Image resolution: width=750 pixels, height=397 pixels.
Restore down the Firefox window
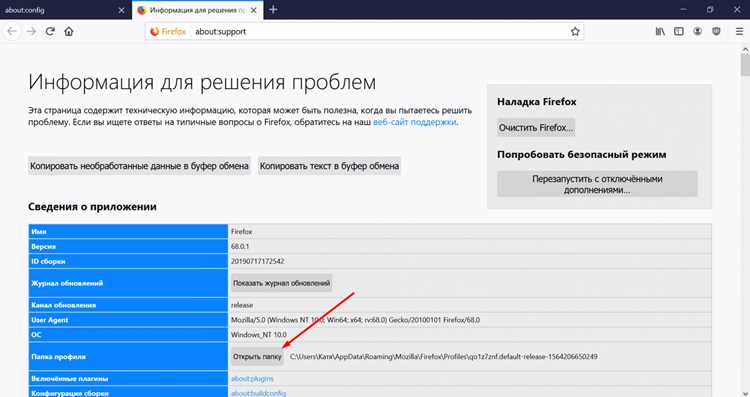[710, 10]
